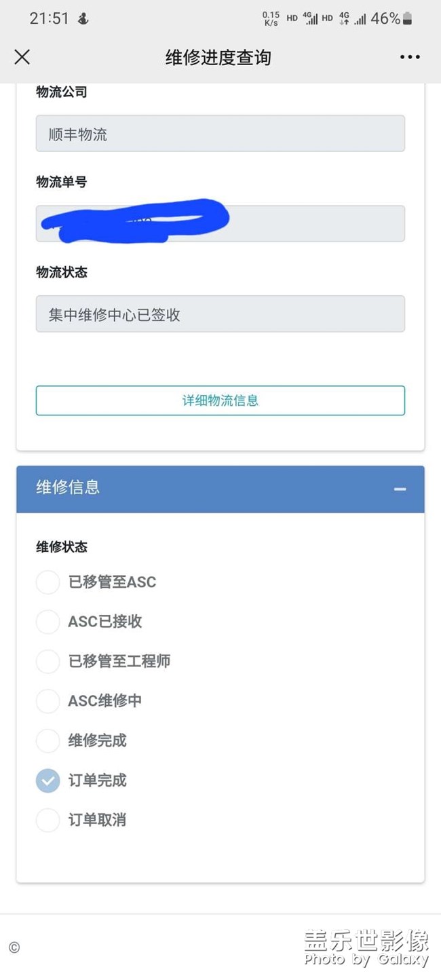This screenshot has height=980, width=441.
Task: Select the ASC维修中 radio option
Action: coord(47,701)
